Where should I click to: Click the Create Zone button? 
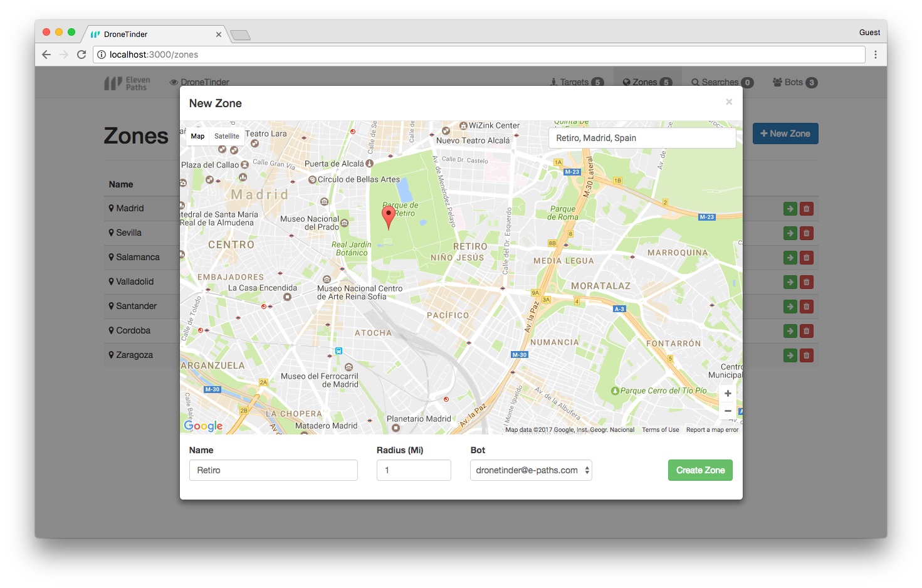pos(700,470)
